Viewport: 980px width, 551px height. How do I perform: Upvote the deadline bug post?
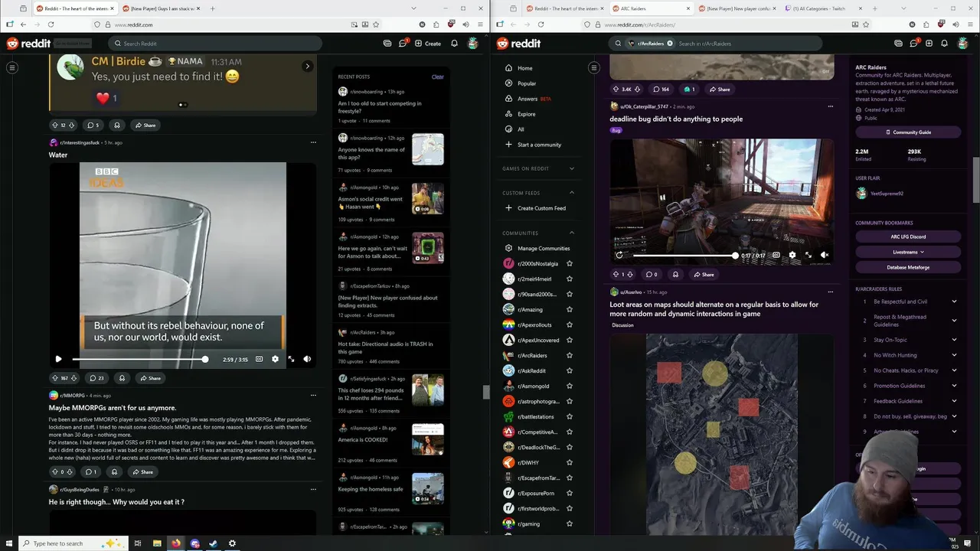click(x=616, y=274)
